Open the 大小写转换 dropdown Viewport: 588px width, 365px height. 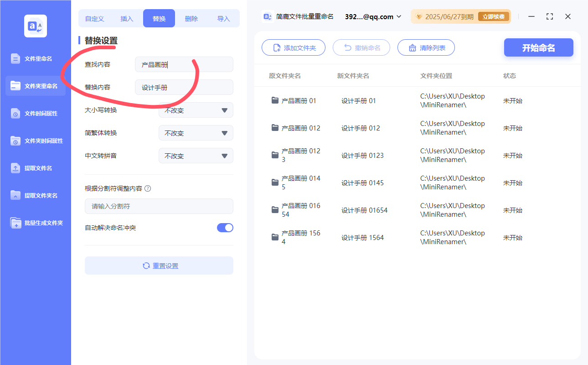[196, 110]
